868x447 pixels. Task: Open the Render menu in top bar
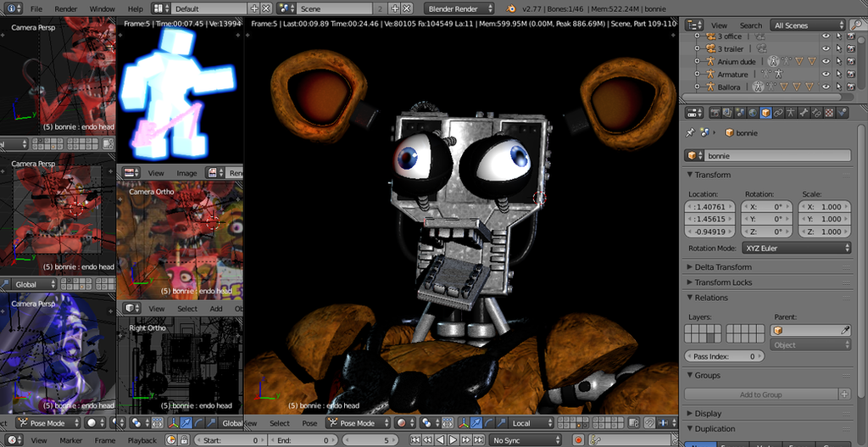tap(66, 8)
